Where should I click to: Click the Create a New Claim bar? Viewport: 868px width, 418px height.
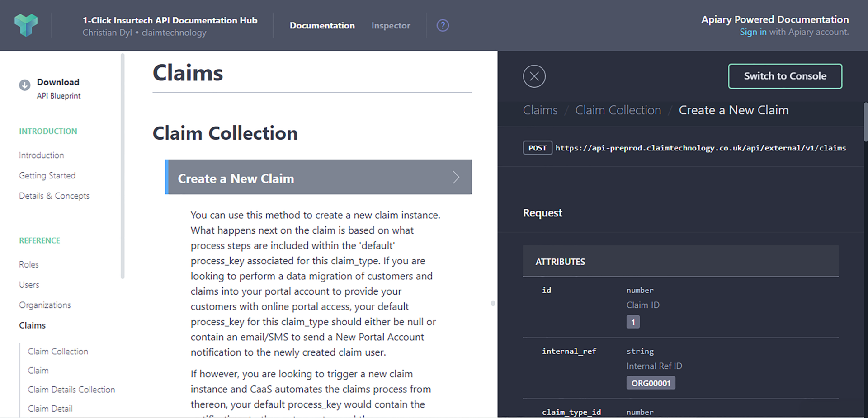(319, 177)
